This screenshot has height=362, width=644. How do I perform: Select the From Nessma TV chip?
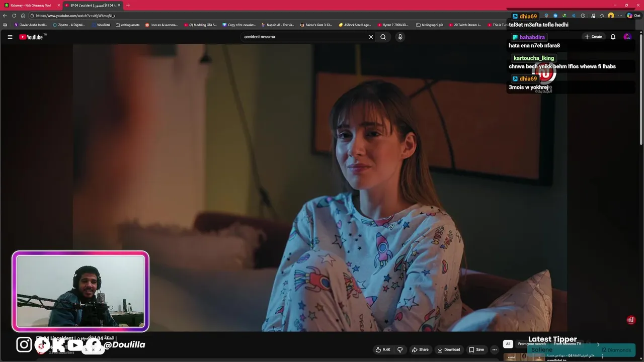pyautogui.click(x=568, y=344)
